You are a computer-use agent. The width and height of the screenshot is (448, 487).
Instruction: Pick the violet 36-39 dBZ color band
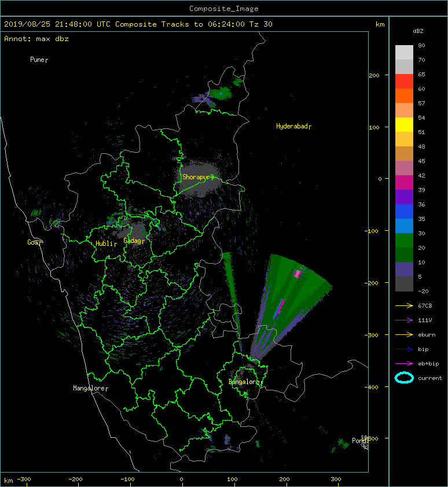[x=404, y=197]
